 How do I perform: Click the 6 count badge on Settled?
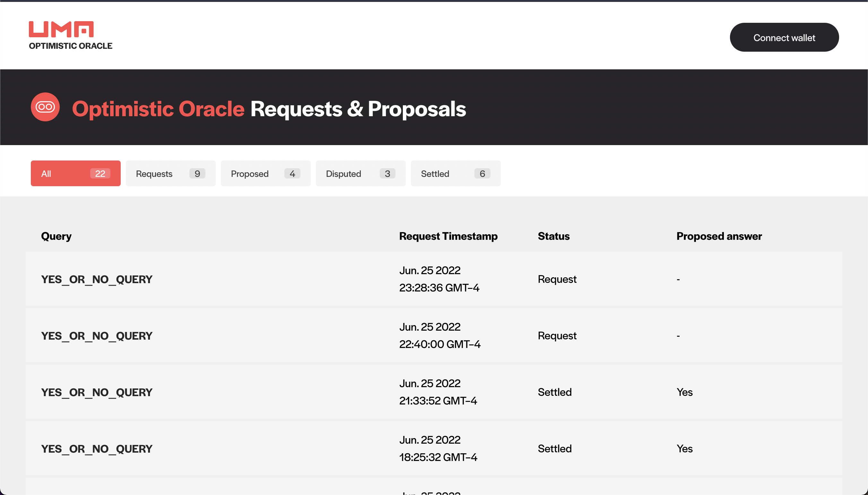(x=482, y=173)
